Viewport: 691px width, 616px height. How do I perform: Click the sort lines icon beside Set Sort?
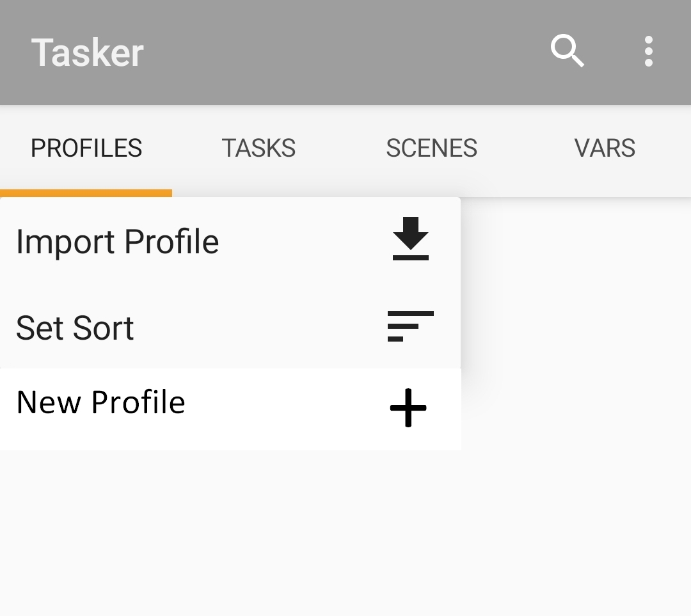coord(410,326)
